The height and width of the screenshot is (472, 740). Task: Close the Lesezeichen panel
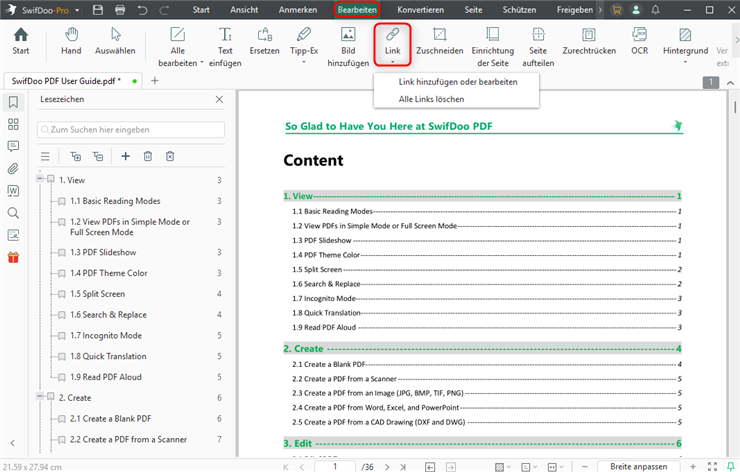(219, 99)
